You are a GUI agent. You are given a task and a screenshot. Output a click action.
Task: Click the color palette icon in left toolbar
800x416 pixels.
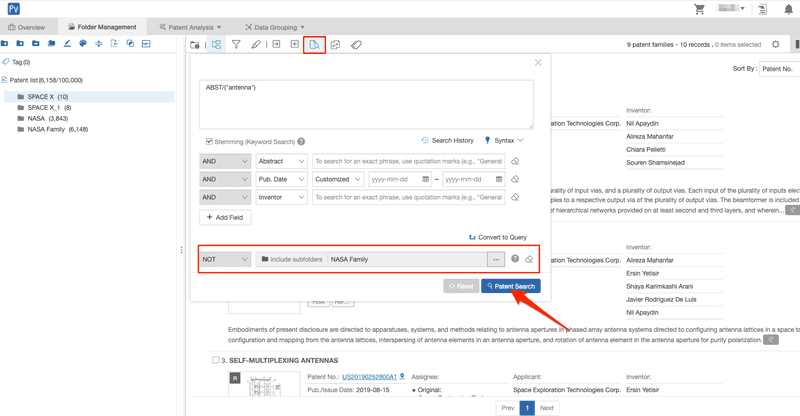[83, 43]
